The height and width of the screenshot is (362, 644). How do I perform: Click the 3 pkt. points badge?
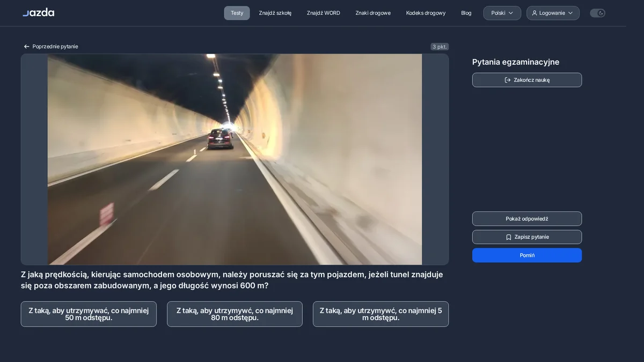click(x=440, y=47)
